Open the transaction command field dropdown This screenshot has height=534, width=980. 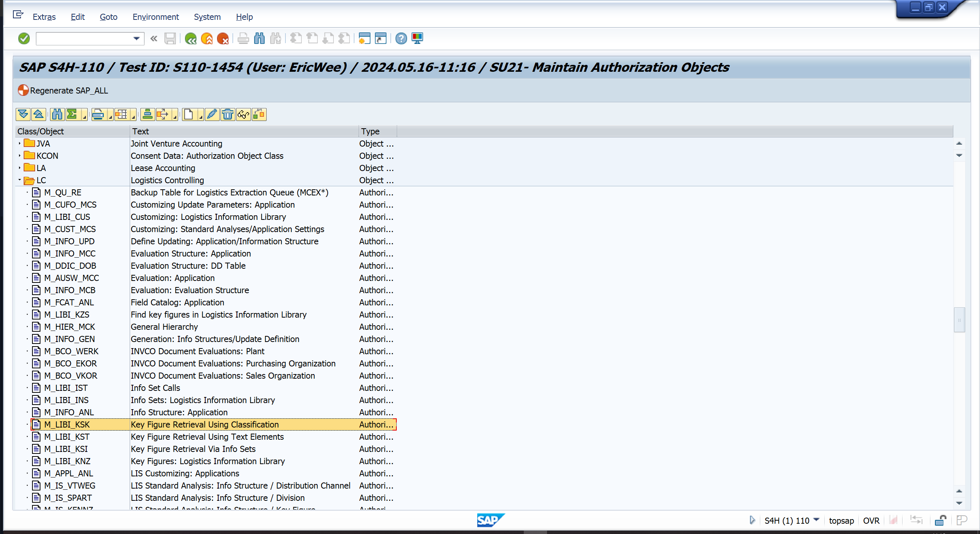pyautogui.click(x=136, y=39)
